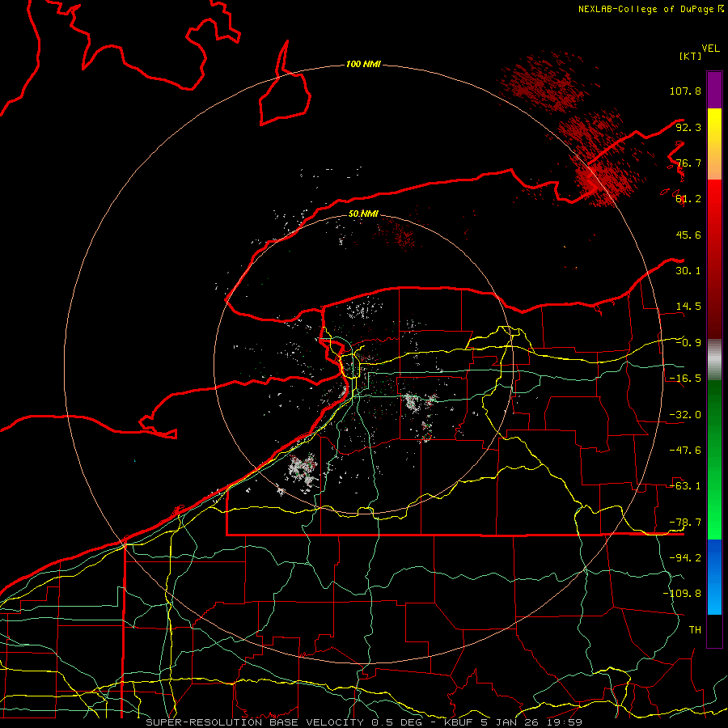Click the yellow segment of color bar
The height and width of the screenshot is (728, 728).
(x=714, y=144)
